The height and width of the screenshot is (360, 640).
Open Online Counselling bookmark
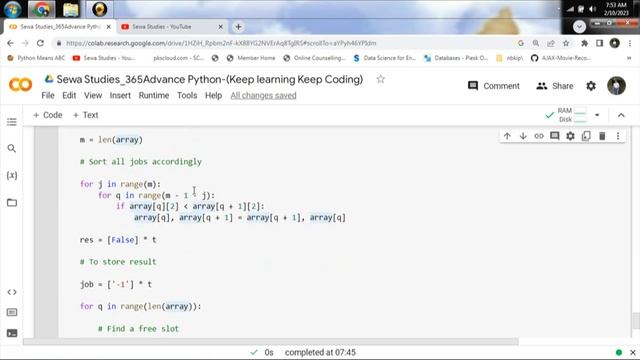pos(314,58)
